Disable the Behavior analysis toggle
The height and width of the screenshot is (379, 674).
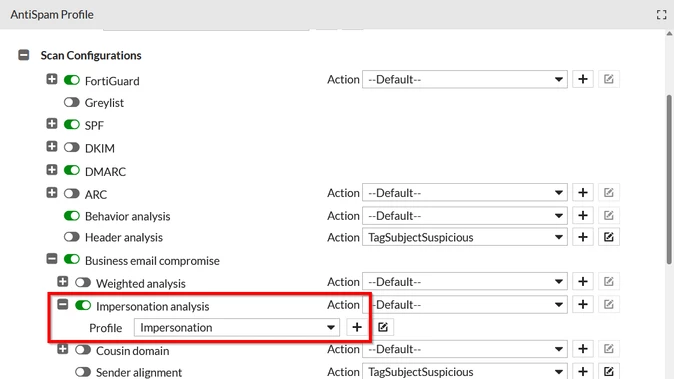pos(72,215)
